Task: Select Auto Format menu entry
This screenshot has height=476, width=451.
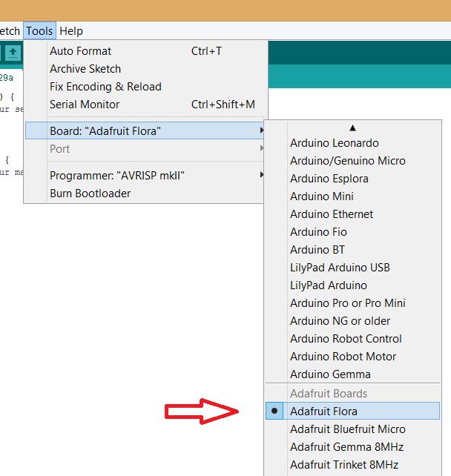Action: 145,51
